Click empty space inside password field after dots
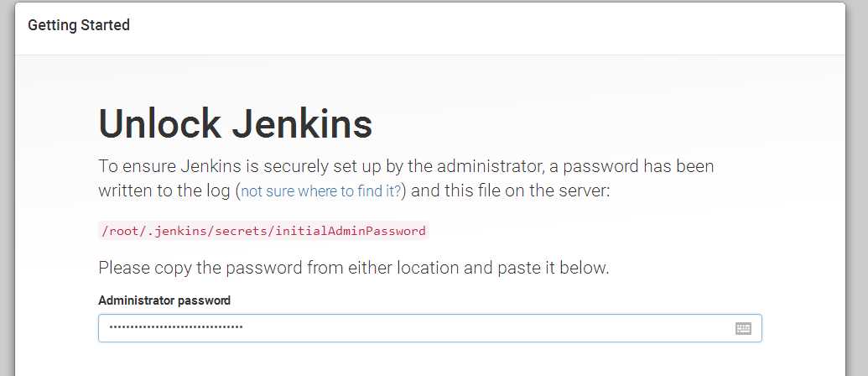868x376 pixels. (487, 328)
